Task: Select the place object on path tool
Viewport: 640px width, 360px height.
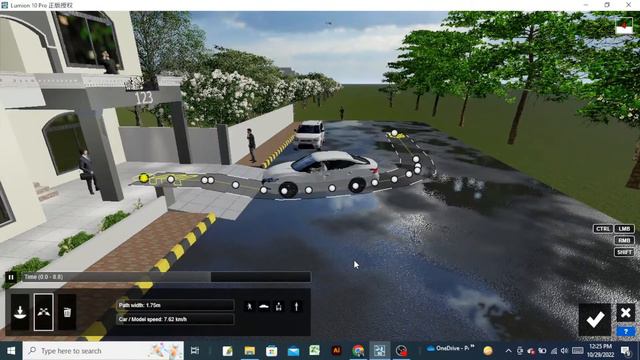Action: tap(20, 312)
